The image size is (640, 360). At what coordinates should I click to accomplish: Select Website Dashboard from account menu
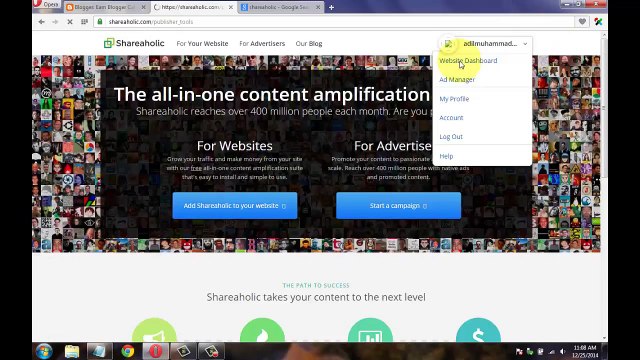(468, 60)
